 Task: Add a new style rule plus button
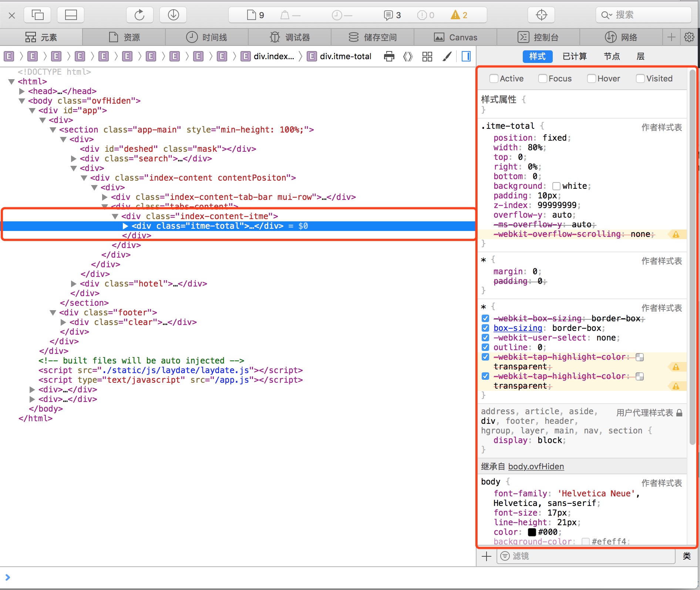pyautogui.click(x=487, y=556)
